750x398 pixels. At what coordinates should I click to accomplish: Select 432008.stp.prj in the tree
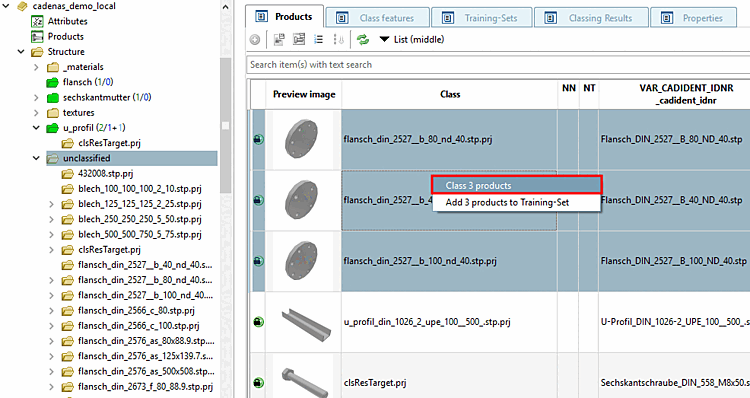click(105, 174)
